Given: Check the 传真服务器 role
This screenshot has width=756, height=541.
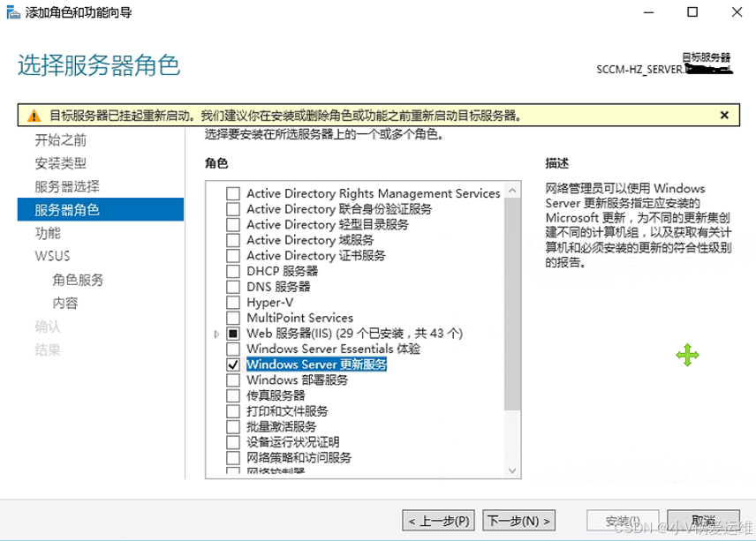Looking at the screenshot, I should pyautogui.click(x=233, y=395).
